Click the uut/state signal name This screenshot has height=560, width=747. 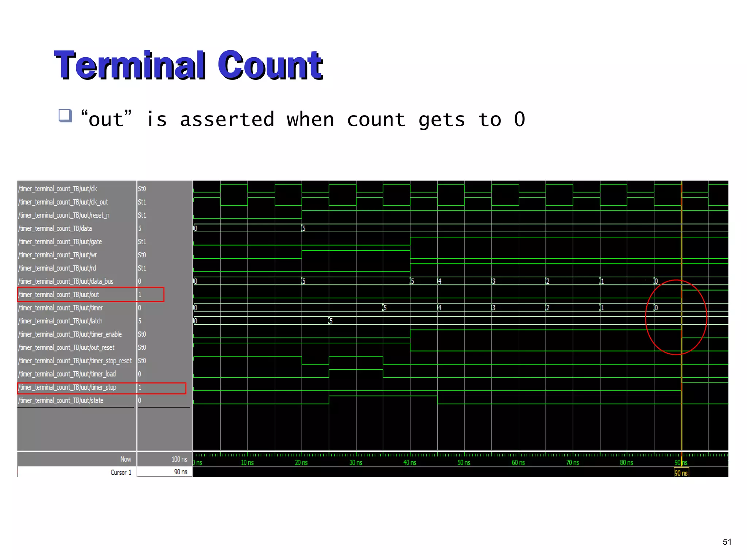pos(61,400)
